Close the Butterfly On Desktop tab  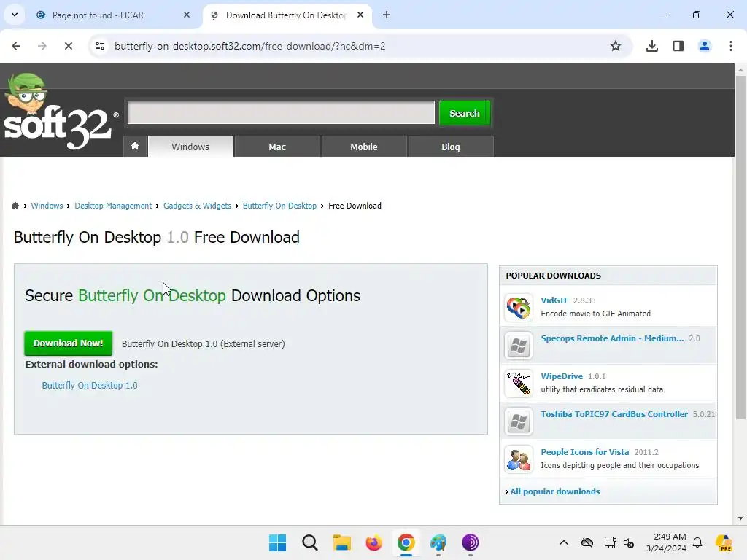(360, 15)
